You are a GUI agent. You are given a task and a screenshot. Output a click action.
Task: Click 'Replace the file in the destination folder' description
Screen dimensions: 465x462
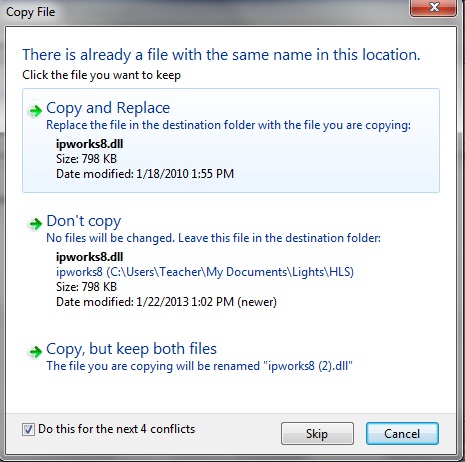[228, 125]
